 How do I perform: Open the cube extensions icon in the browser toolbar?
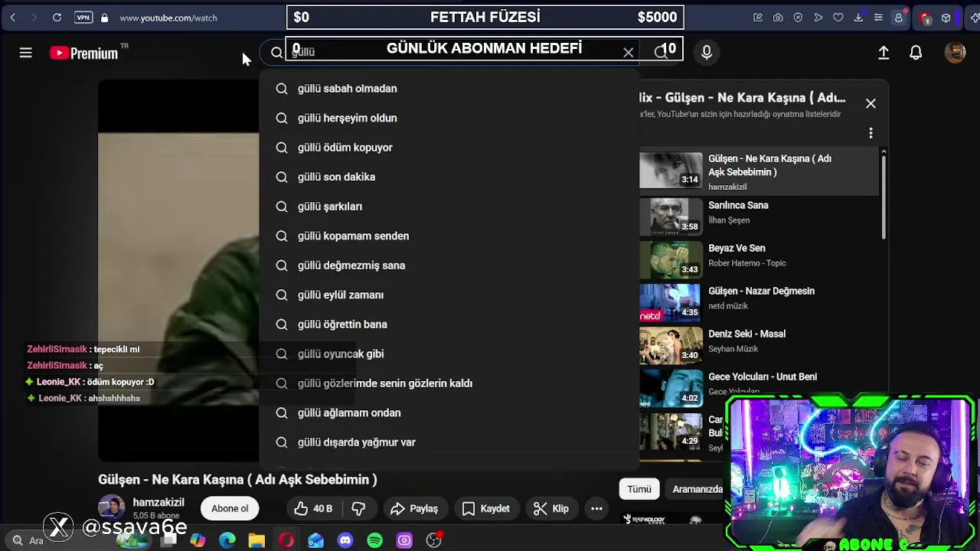pyautogui.click(x=946, y=18)
